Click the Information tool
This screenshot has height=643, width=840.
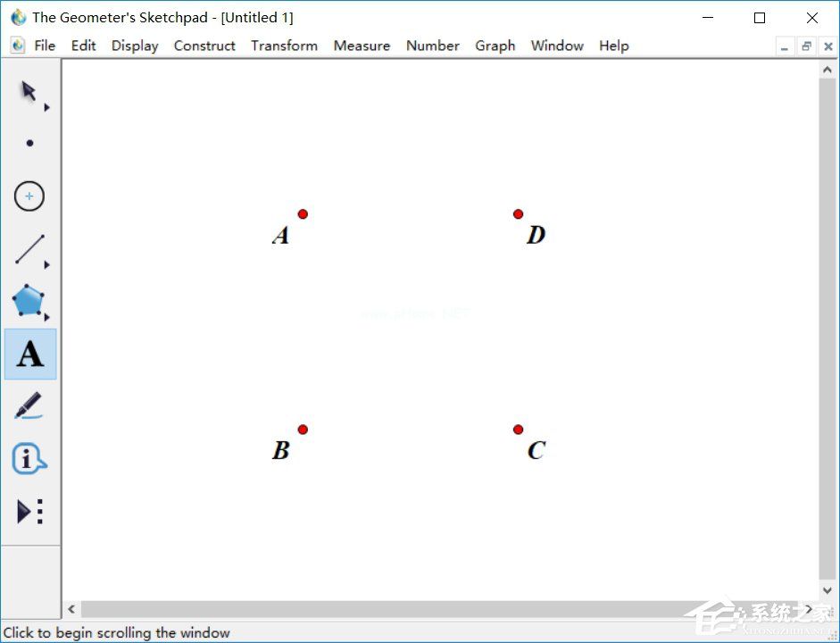point(29,459)
